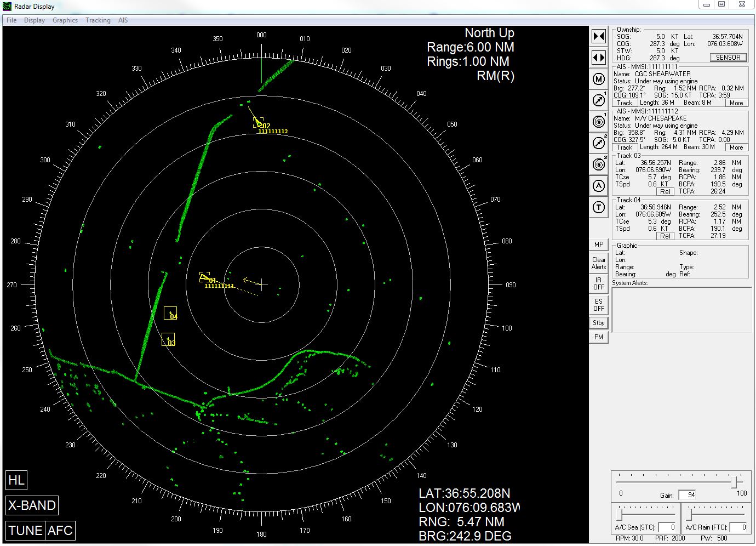Expand More details for M/V CHESAPEAKE
Screen dimensions: 756x546
point(736,147)
